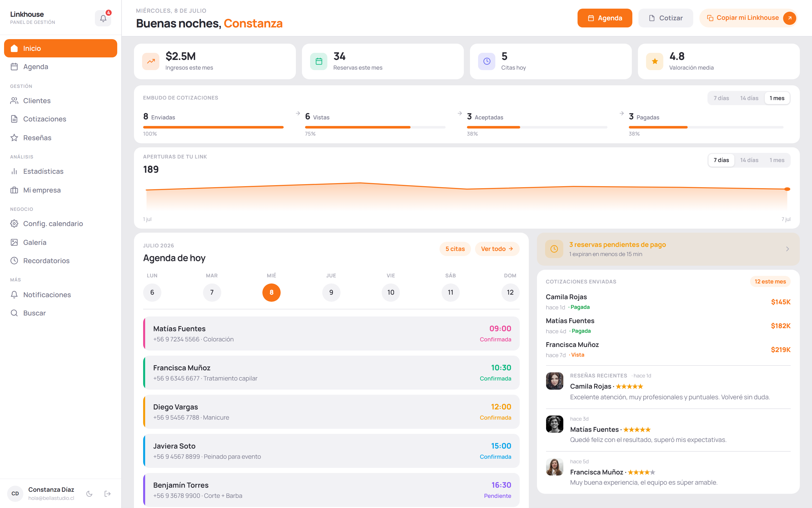812x508 pixels.
Task: Click the Valoración media star icon
Action: tap(655, 61)
